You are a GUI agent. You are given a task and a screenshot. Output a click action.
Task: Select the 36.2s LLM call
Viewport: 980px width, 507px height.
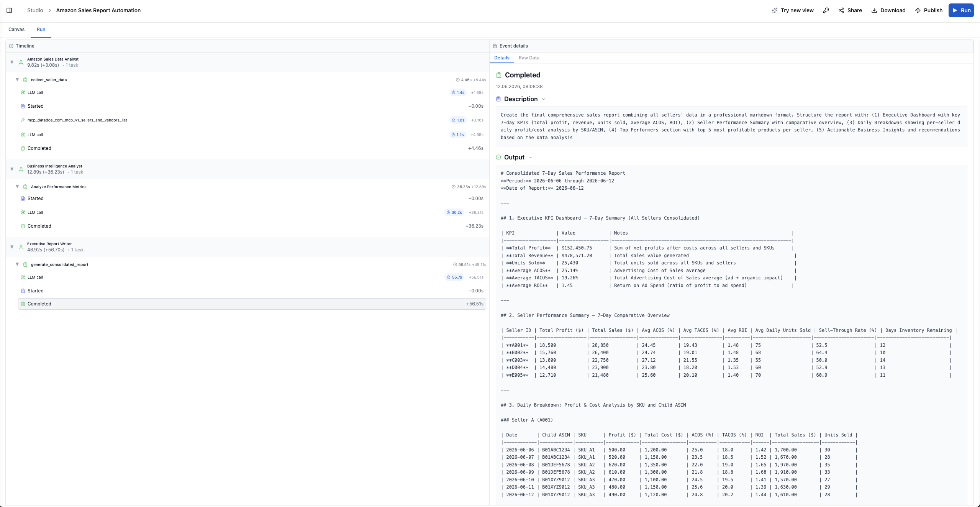coord(252,212)
